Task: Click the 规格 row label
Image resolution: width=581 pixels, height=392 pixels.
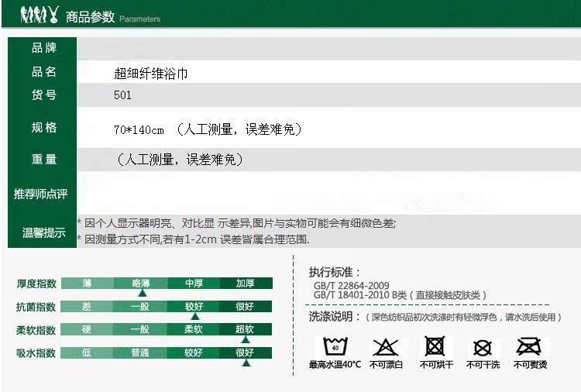Action: (43, 128)
